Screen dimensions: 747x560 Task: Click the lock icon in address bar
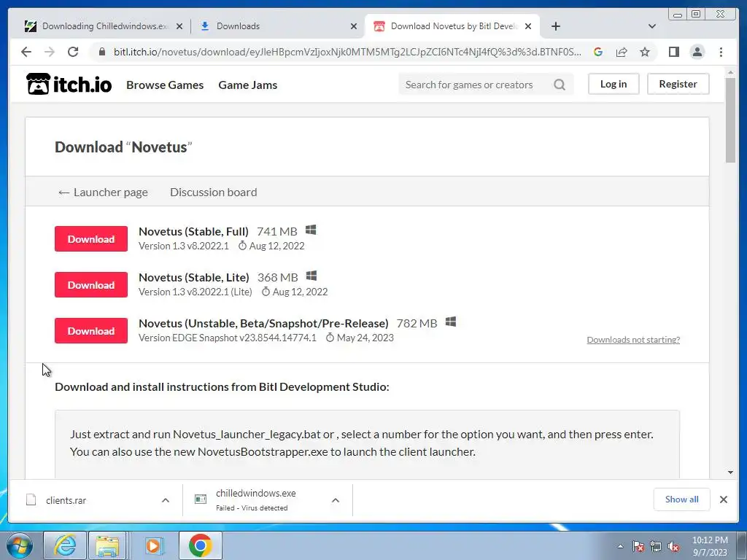(101, 52)
